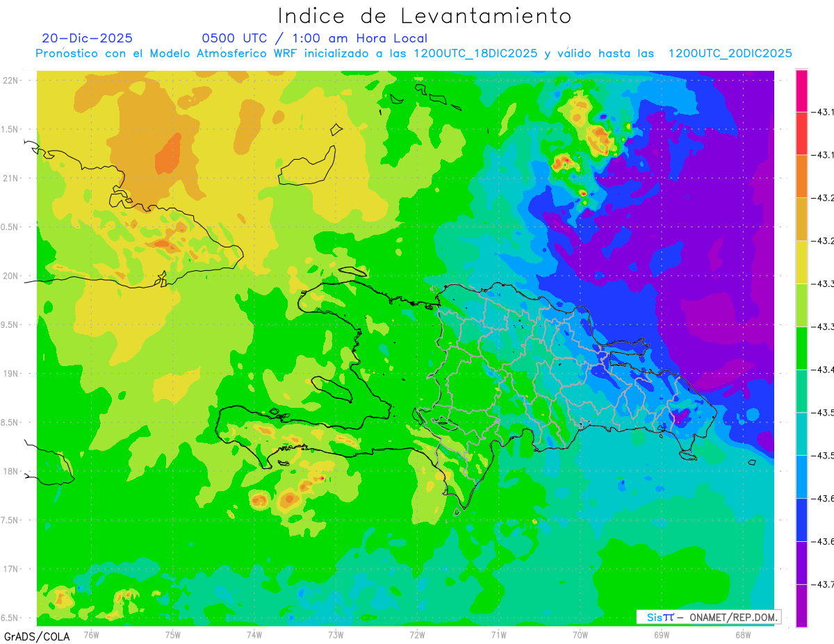Viewport: 834px width, 644px height.
Task: Click the 'ONAMET/REP.DOM.' logo box
Action: click(709, 617)
